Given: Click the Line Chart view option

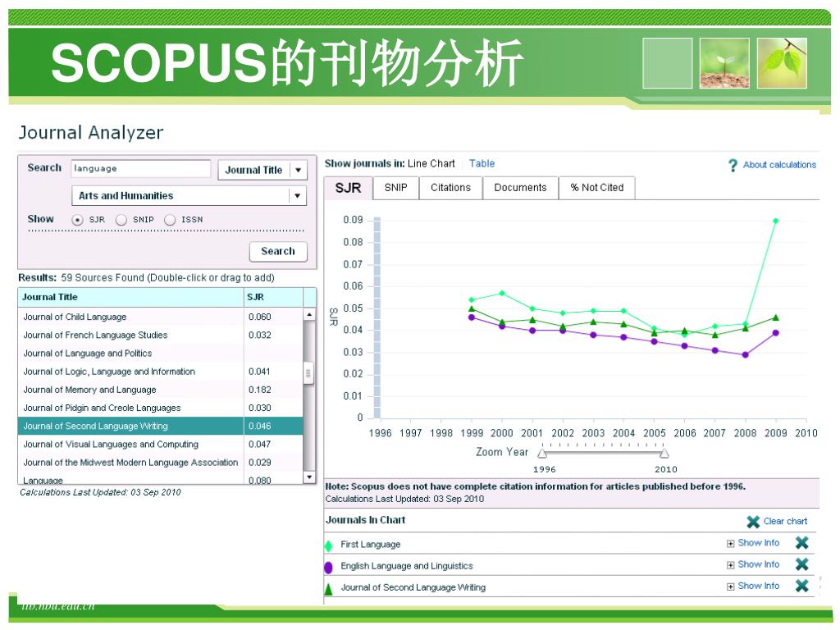Looking at the screenshot, I should point(431,164).
